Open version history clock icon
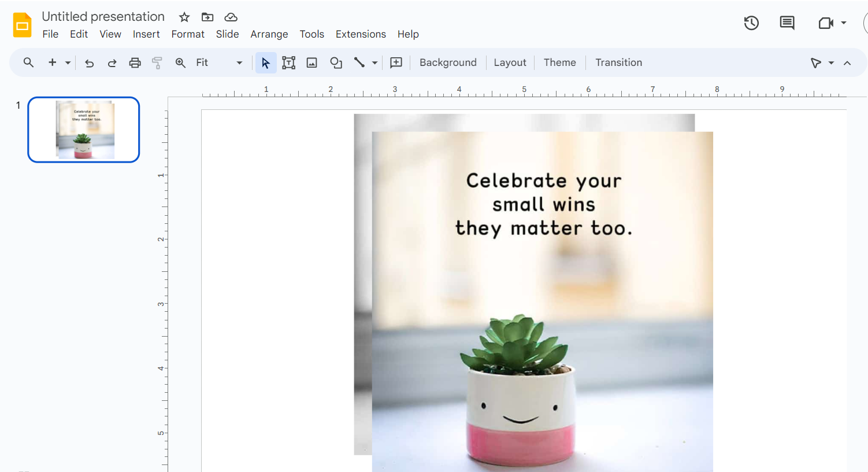868x472 pixels. pyautogui.click(x=751, y=23)
